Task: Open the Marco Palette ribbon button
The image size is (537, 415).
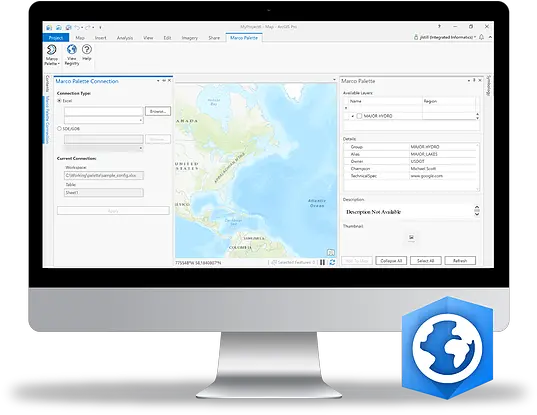Action: click(x=52, y=55)
